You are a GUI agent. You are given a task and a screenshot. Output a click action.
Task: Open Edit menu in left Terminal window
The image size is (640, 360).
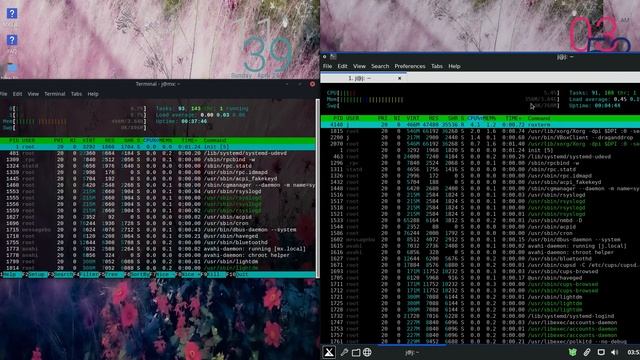[x=17, y=94]
